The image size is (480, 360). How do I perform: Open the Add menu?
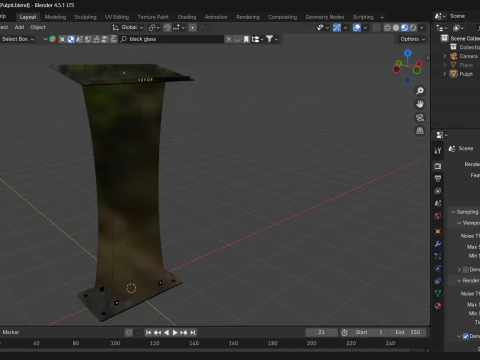(x=19, y=27)
